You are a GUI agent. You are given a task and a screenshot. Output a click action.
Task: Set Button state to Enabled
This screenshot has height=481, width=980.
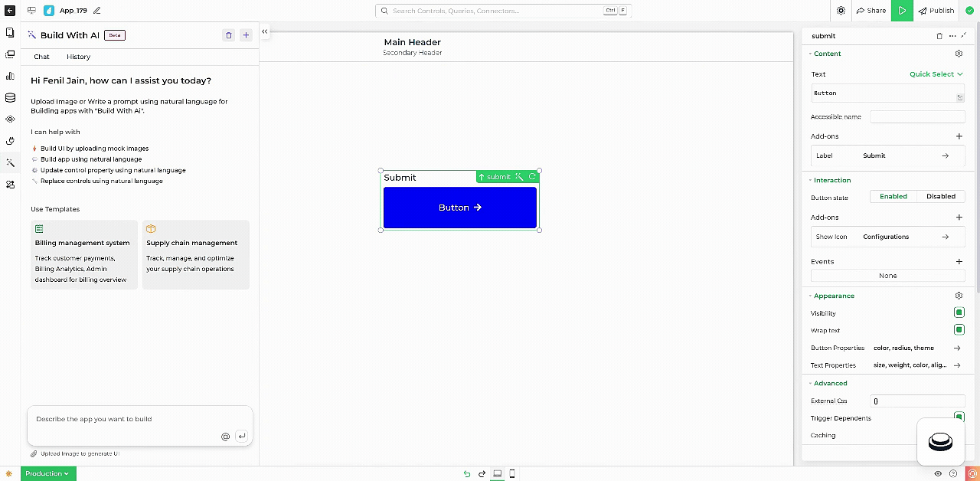point(893,197)
